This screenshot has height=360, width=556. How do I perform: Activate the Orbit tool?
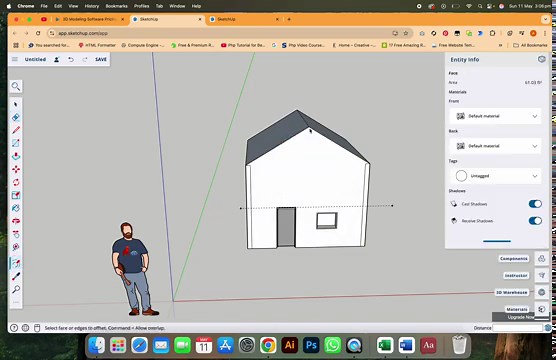(16, 221)
